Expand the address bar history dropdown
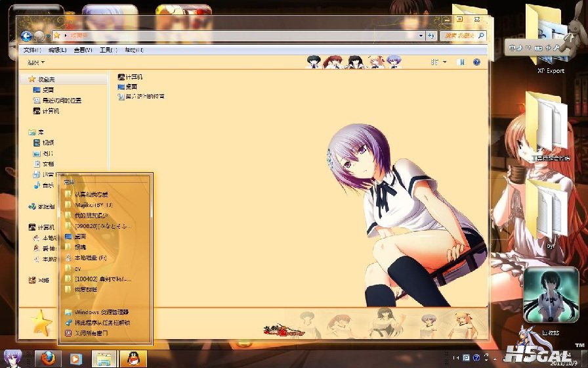 pyautogui.click(x=421, y=35)
